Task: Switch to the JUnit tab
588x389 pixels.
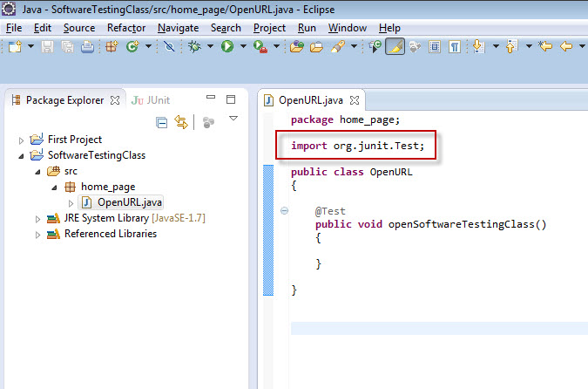Action: click(x=151, y=100)
